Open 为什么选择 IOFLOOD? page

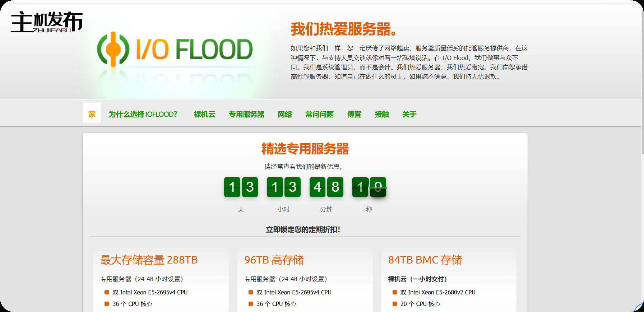point(143,114)
